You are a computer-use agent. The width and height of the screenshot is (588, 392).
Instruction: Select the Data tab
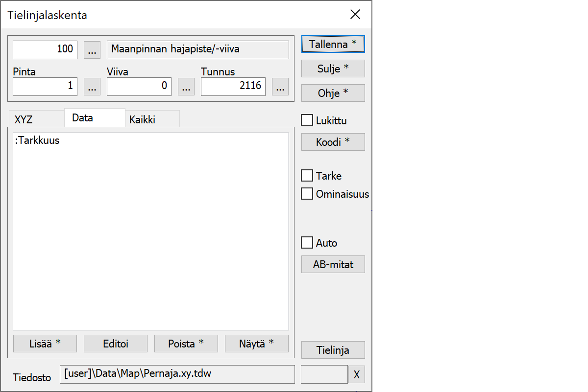(82, 118)
